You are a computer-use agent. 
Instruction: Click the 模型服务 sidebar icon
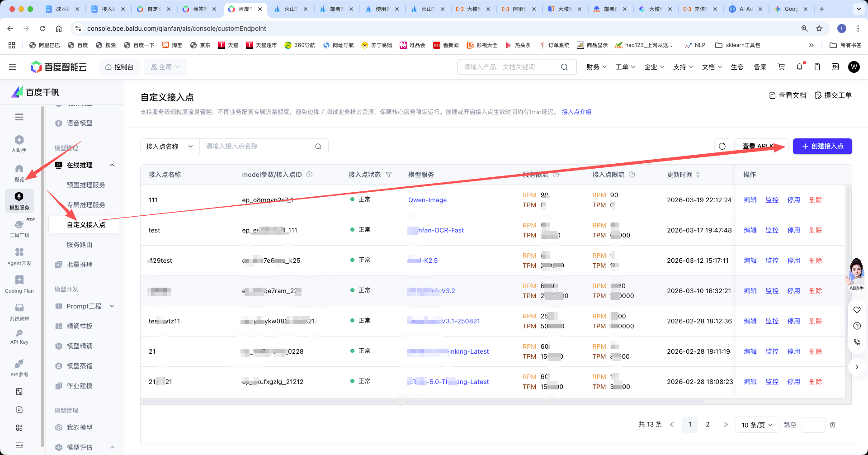(19, 200)
